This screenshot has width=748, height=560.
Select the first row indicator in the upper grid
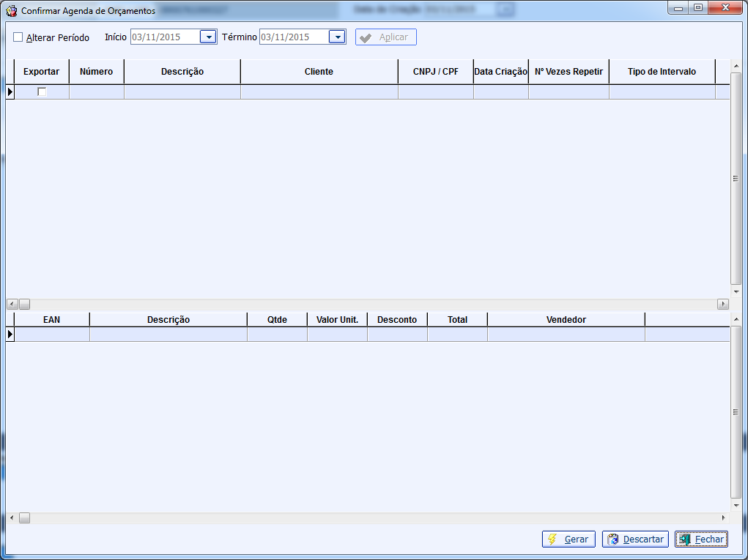click(x=10, y=92)
